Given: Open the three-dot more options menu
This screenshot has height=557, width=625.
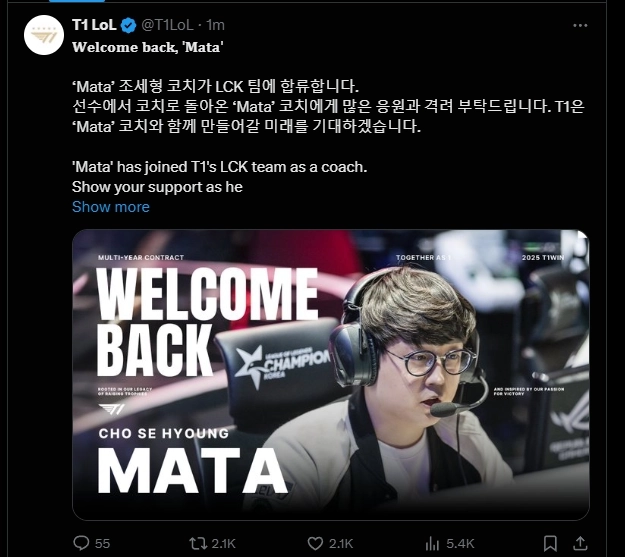Looking at the screenshot, I should pos(580,26).
